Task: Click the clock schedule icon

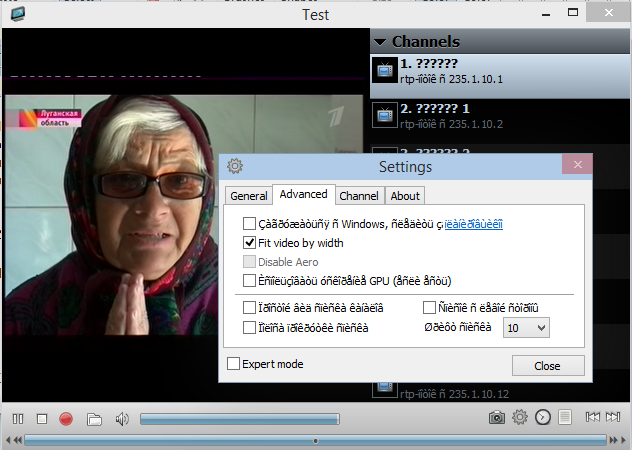Action: click(543, 418)
